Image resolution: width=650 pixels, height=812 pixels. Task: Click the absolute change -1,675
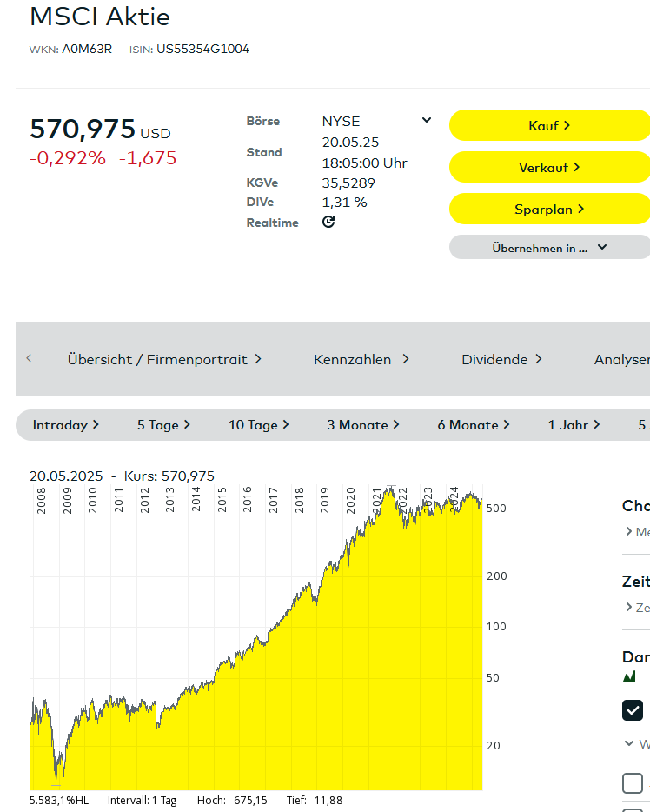[x=148, y=158]
